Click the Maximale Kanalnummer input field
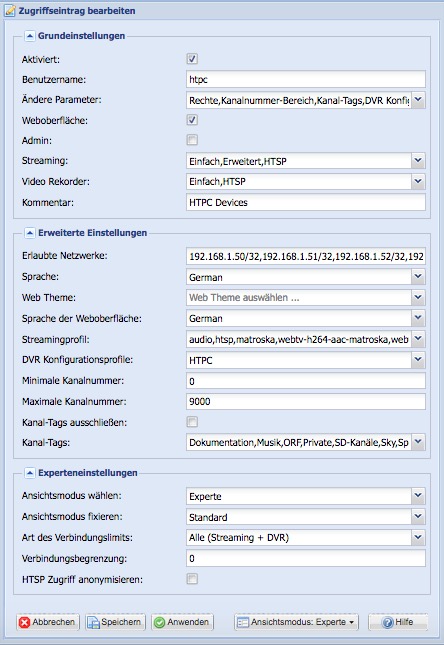Screen dimensions: 444x645 (x=306, y=401)
